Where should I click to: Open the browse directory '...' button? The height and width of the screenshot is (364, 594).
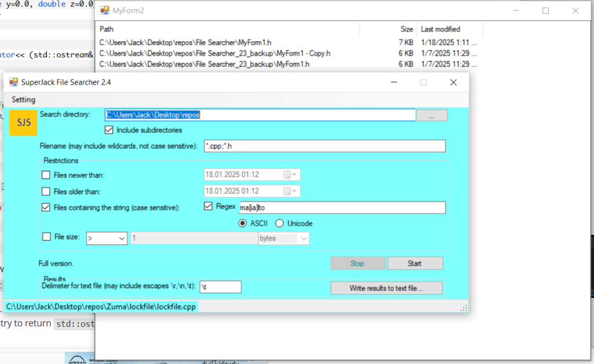tap(432, 115)
